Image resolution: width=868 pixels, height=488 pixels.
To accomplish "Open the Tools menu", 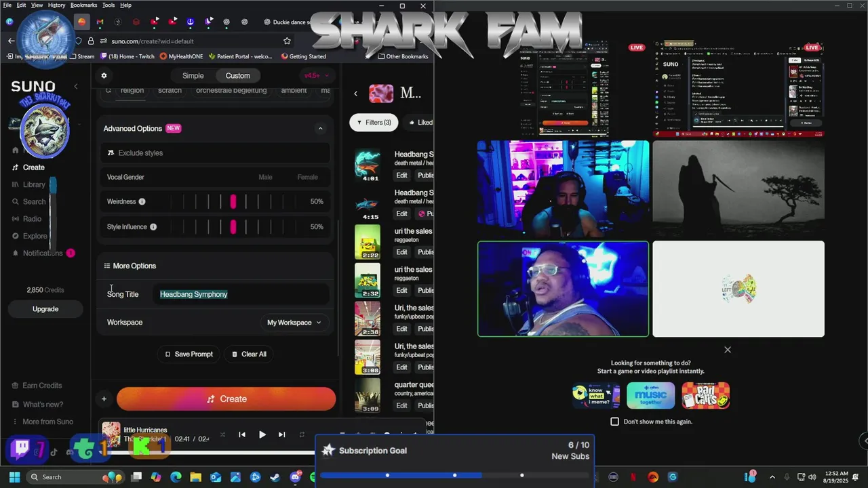I will point(108,5).
